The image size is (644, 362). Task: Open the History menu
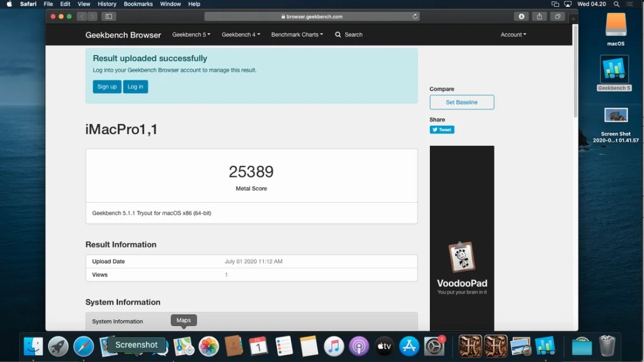pos(107,4)
